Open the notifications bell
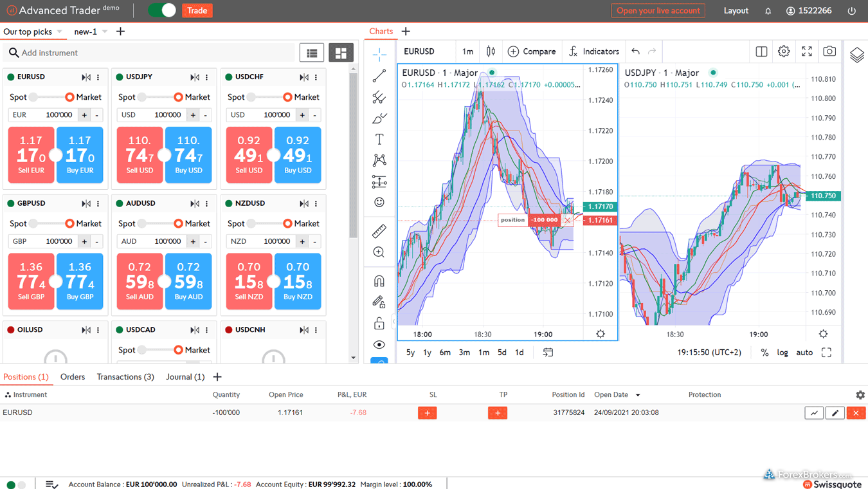Viewport: 868px width, 489px height. (768, 11)
